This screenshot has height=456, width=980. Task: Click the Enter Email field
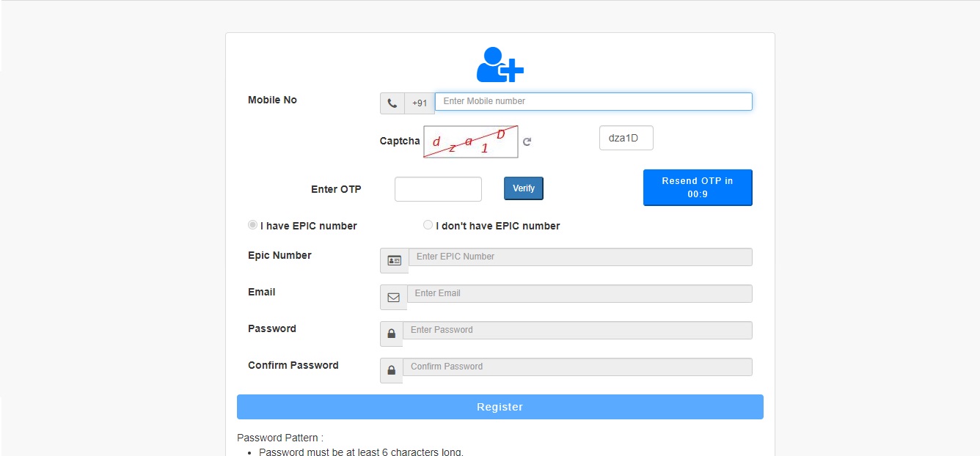coord(579,293)
